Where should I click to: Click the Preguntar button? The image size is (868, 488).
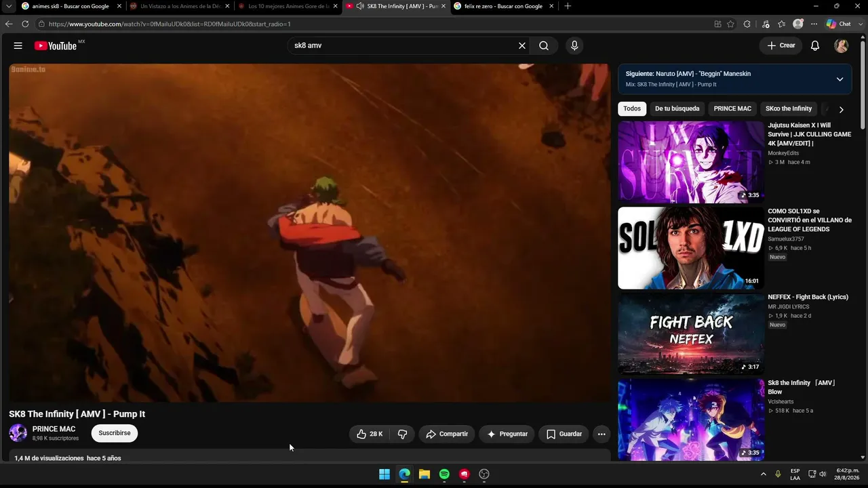[x=507, y=434]
